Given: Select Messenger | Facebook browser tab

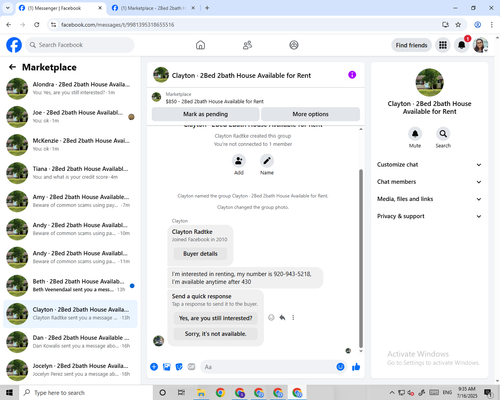Looking at the screenshot, I should pyautogui.click(x=60, y=8).
